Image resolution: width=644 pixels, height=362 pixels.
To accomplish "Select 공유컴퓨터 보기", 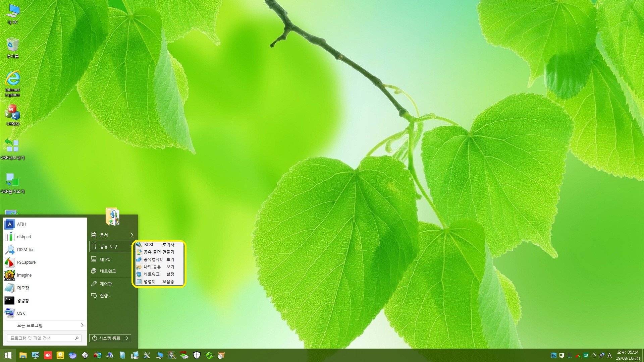I will [x=159, y=259].
